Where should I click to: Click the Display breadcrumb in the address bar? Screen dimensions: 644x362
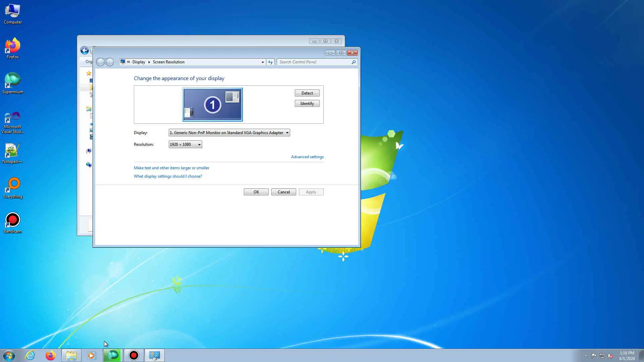[x=139, y=62]
